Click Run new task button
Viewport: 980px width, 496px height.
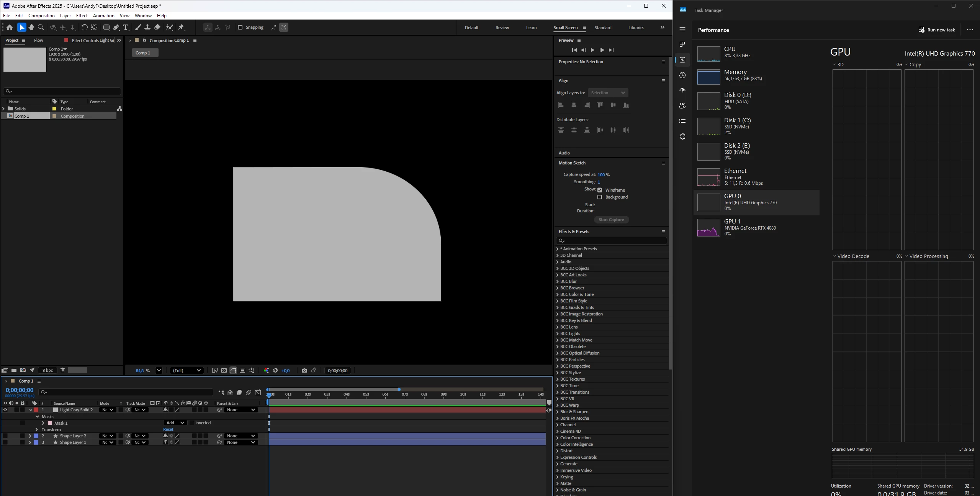(937, 30)
